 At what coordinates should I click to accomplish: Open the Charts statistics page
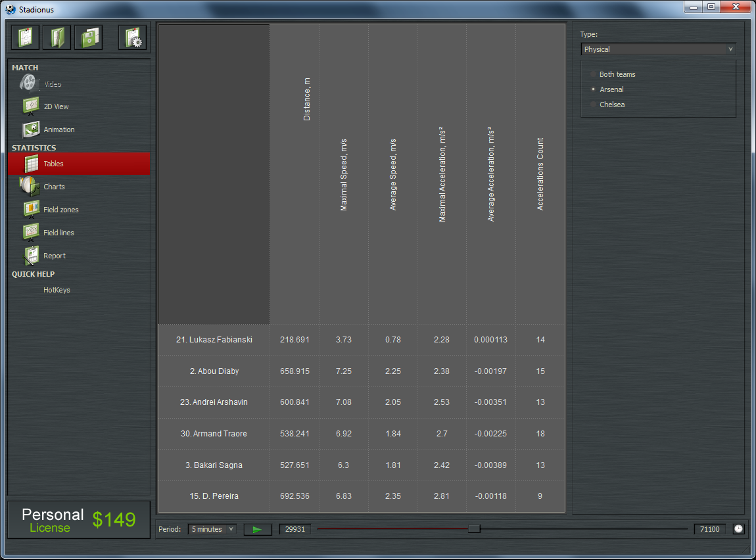click(54, 187)
